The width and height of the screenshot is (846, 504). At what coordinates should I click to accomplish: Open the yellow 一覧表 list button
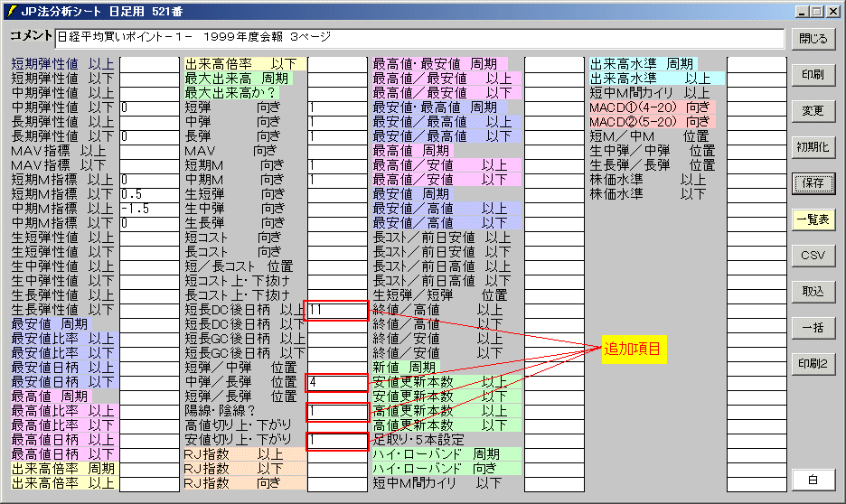tap(813, 219)
